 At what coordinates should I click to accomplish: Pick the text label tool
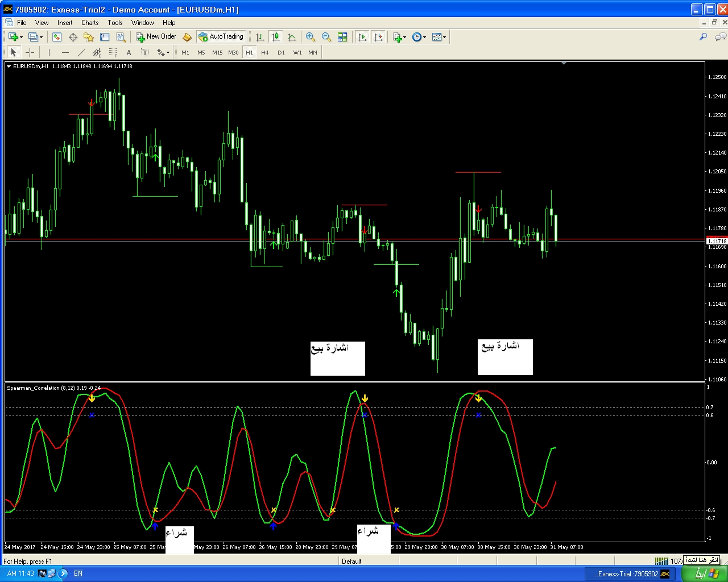tap(144, 52)
